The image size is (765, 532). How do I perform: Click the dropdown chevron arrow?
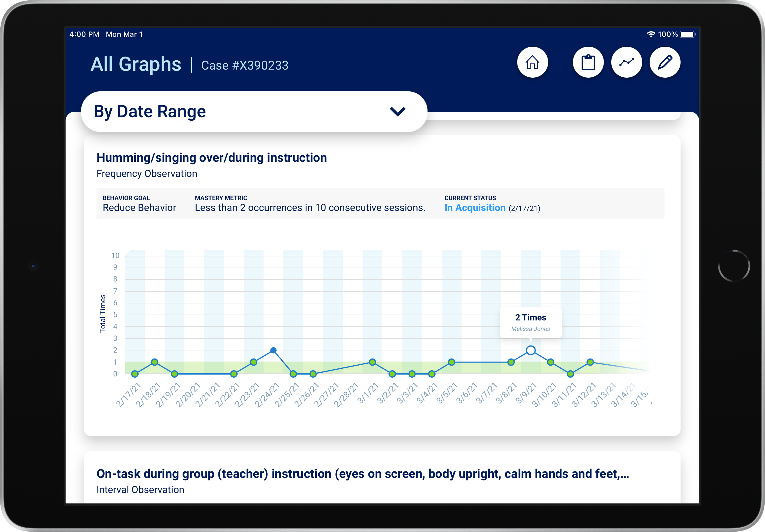pos(398,112)
